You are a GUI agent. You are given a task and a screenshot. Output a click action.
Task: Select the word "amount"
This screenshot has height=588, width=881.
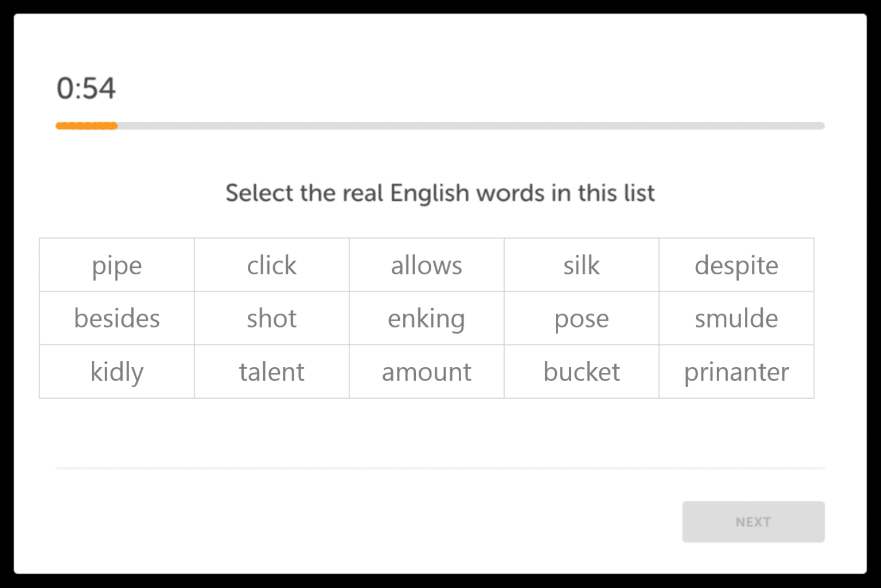[426, 371]
